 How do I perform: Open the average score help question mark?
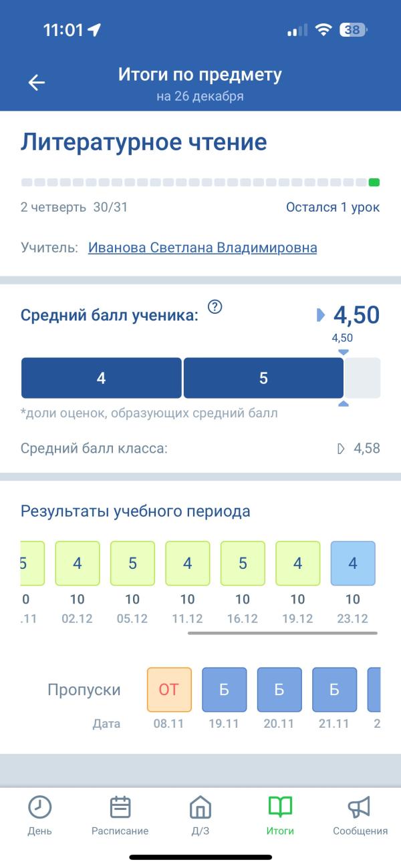tap(215, 307)
